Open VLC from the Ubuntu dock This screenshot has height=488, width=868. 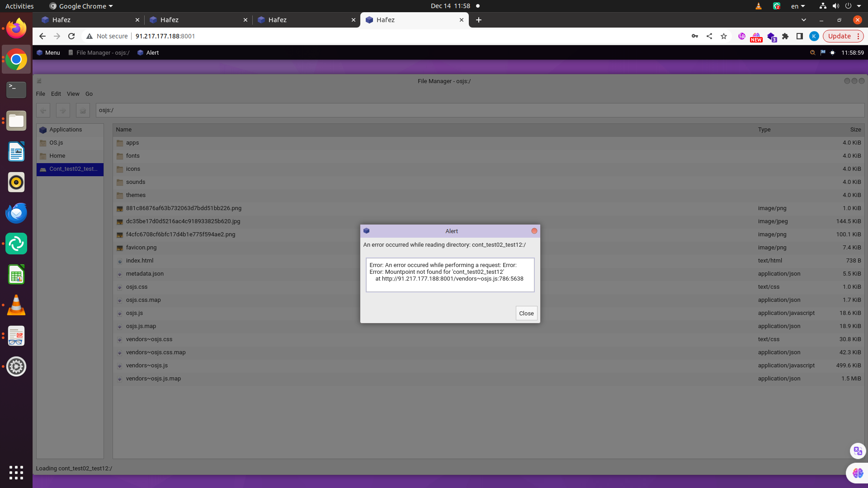[16, 305]
